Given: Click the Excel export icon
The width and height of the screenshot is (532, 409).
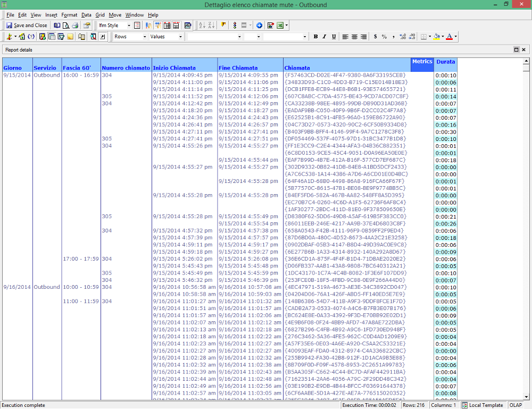Looking at the screenshot, I should [x=280, y=26].
